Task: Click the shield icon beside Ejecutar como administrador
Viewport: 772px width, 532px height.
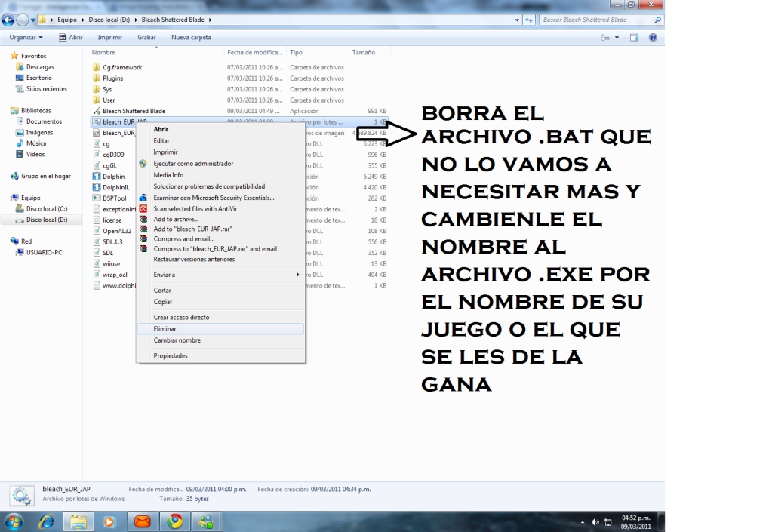Action: point(143,164)
